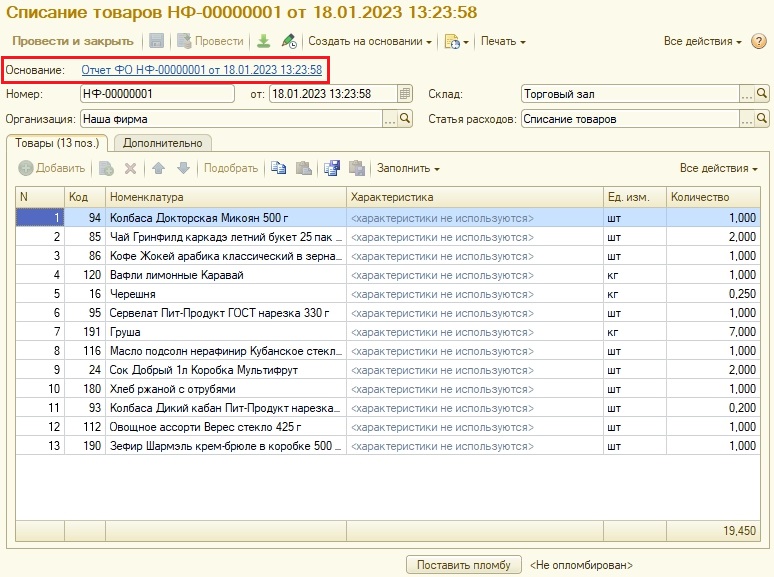Click the Не опломбирован status text
The image size is (774, 577).
click(x=581, y=565)
